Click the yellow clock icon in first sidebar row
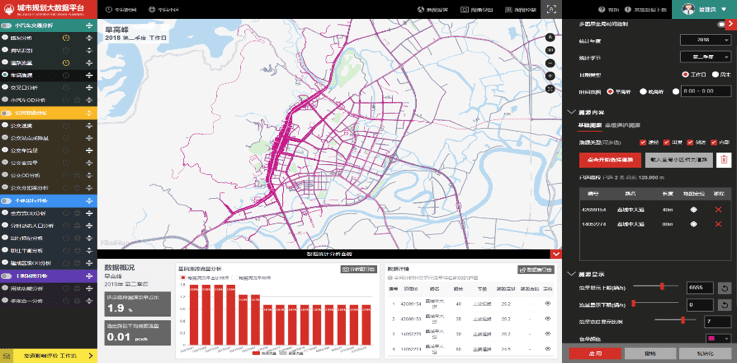This screenshot has height=363, width=737. [x=66, y=38]
